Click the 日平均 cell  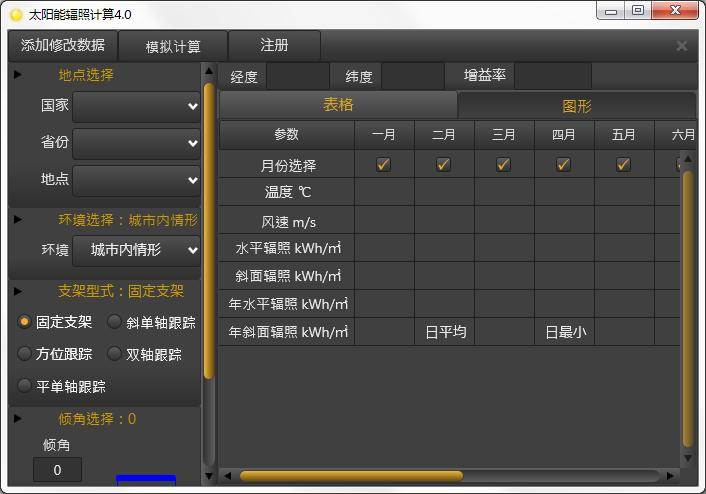[444, 332]
